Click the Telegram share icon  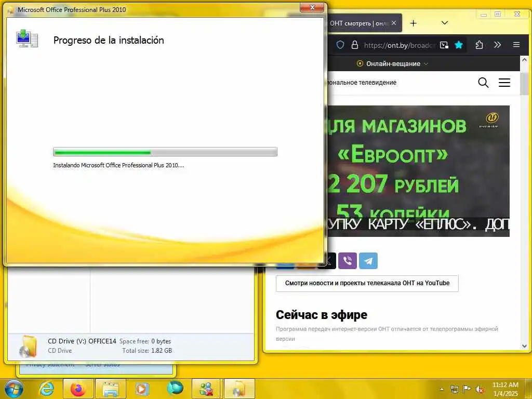[368, 261]
